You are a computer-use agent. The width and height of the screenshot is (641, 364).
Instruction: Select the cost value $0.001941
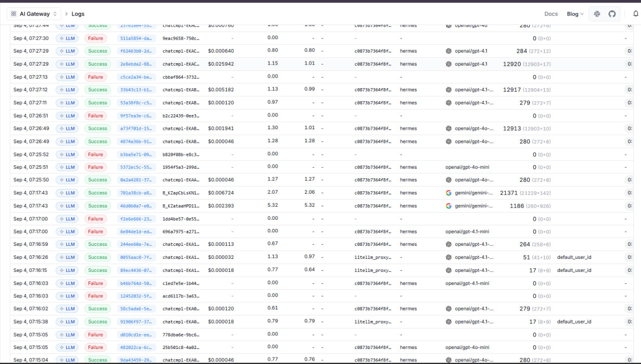221,129
